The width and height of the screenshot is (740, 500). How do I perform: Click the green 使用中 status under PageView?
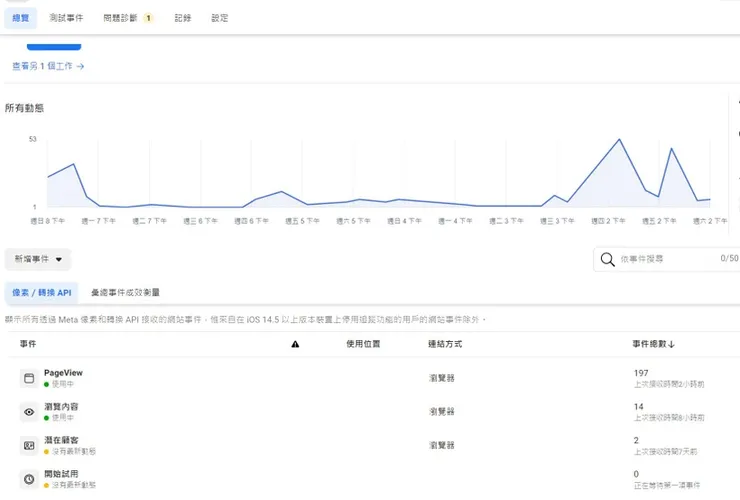[x=59, y=384]
